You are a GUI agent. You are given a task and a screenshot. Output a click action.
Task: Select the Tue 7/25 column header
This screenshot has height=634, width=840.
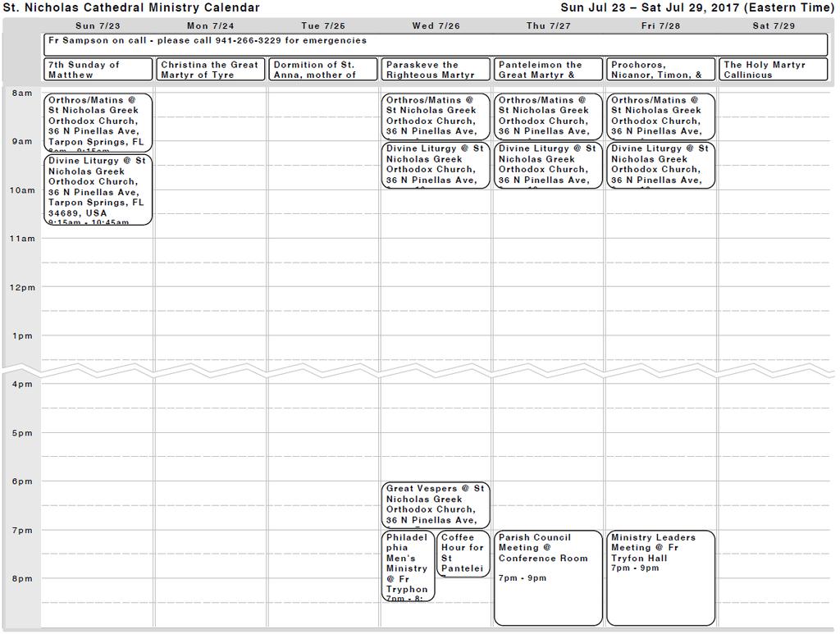[x=323, y=25]
